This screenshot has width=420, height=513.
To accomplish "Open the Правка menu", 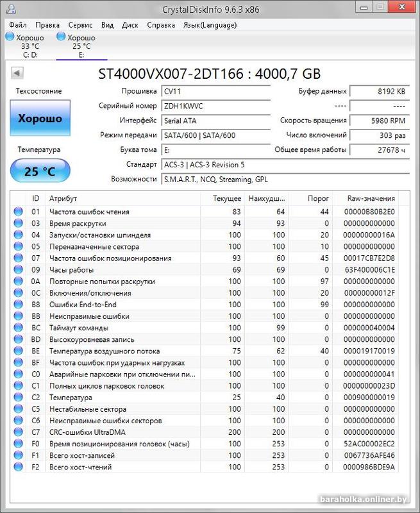I will [x=47, y=25].
